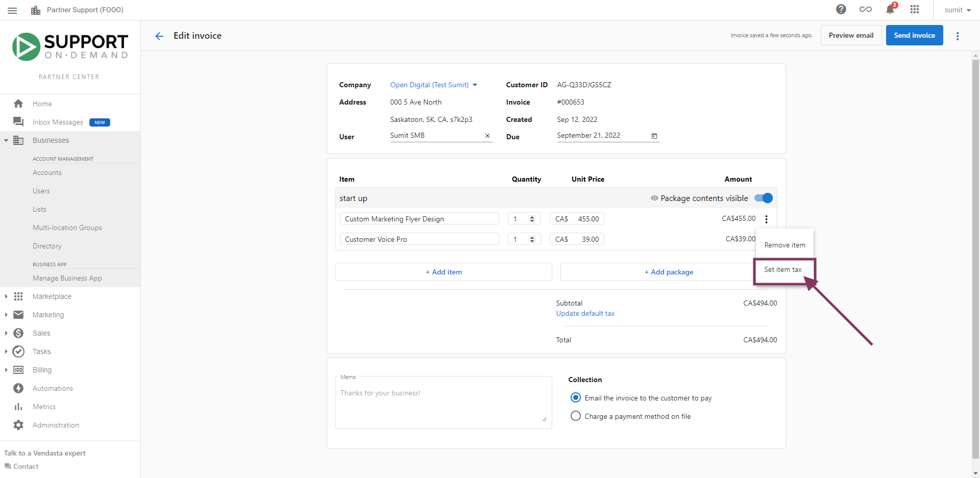This screenshot has height=478, width=980.
Task: Click the vertical page scrollbar
Action: pos(975,259)
